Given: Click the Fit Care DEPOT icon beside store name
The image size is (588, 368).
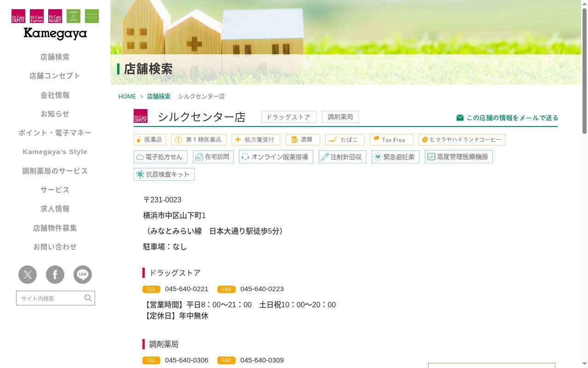Looking at the screenshot, I should click(x=141, y=116).
